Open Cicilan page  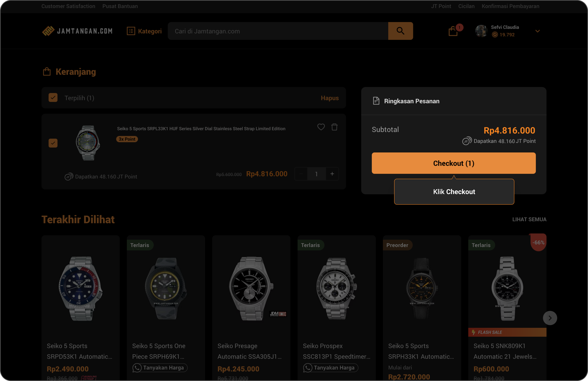[x=466, y=6]
